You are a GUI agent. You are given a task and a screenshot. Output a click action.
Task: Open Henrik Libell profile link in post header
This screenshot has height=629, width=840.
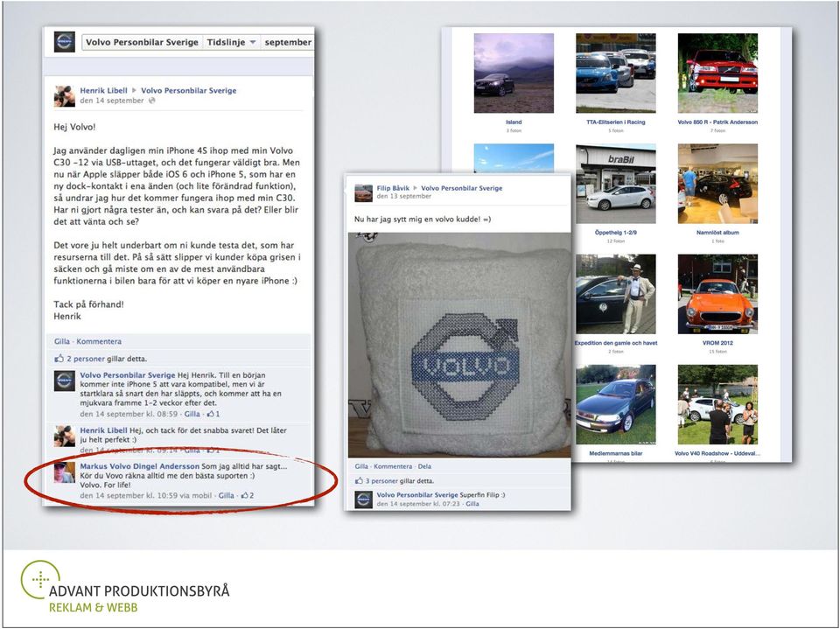pos(104,91)
